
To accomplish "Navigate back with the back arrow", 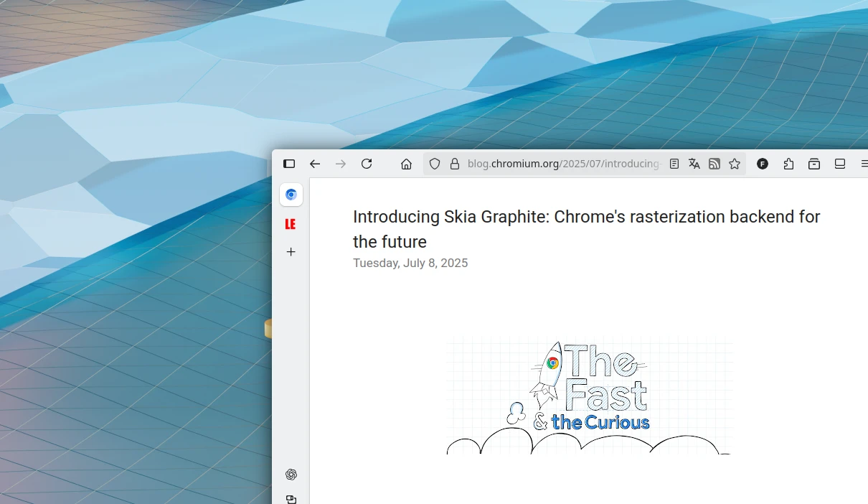I will [x=315, y=164].
